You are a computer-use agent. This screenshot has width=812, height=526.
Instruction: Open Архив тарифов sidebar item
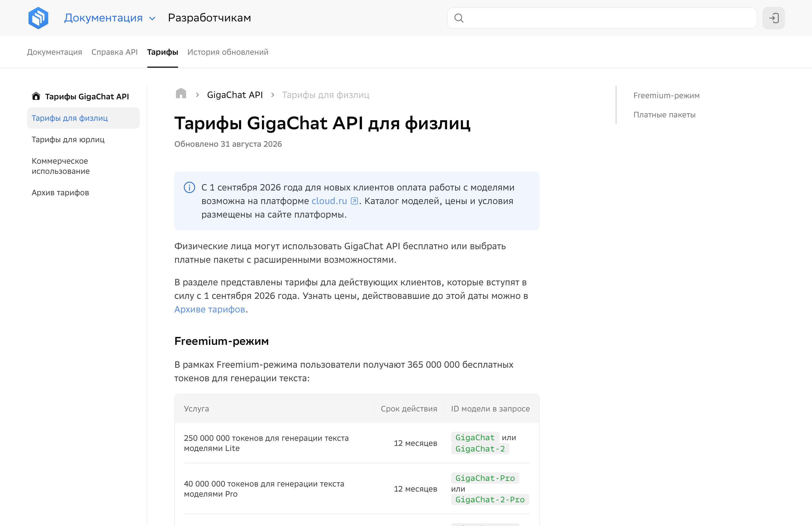(x=60, y=193)
